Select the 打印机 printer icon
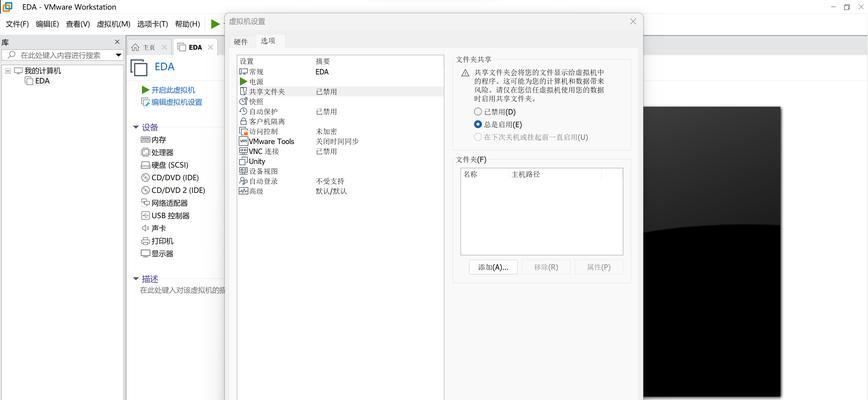This screenshot has height=400, width=868. pos(146,241)
